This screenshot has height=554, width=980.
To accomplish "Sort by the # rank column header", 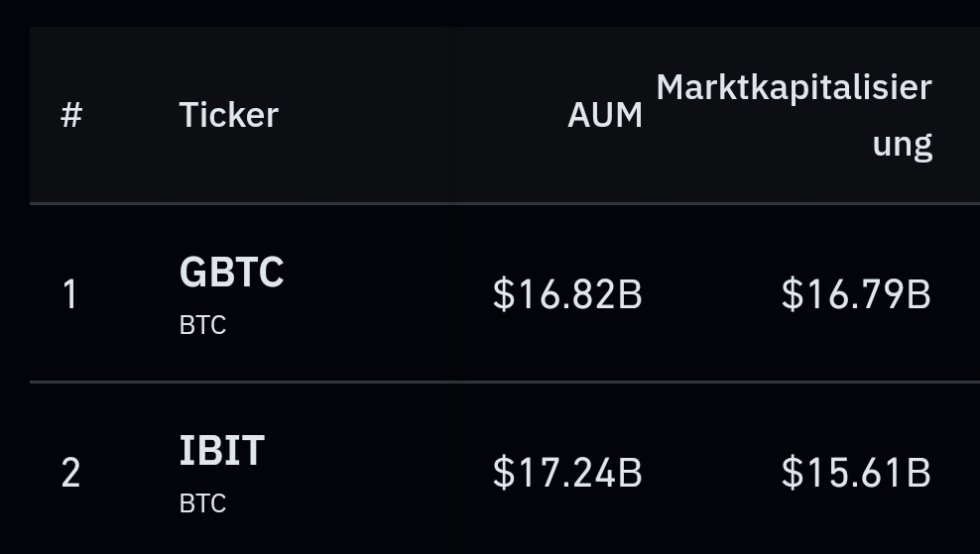I will click(x=70, y=115).
